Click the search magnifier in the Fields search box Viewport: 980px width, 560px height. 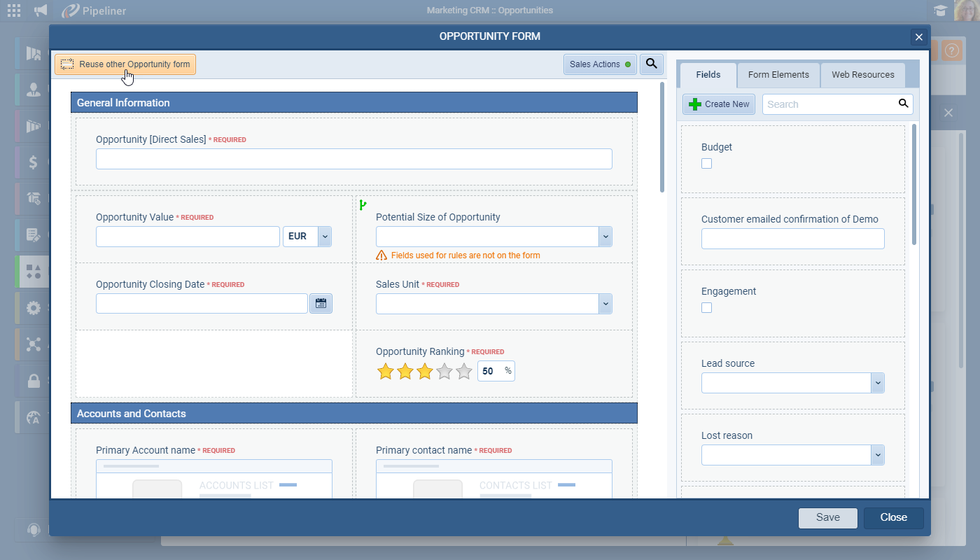coord(903,104)
